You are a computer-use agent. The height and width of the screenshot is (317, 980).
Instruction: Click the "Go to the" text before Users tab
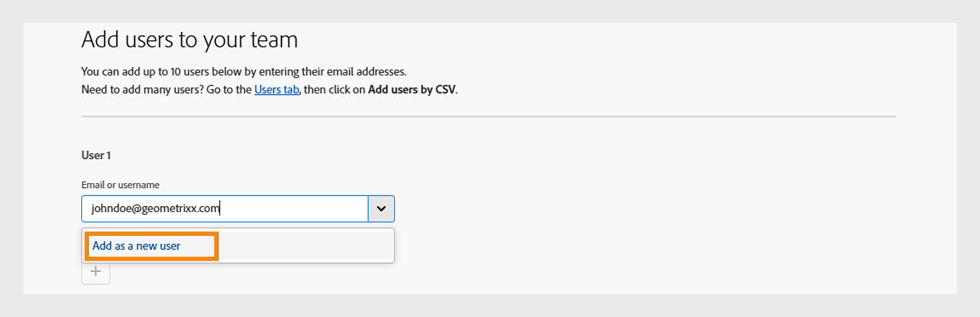tap(229, 89)
